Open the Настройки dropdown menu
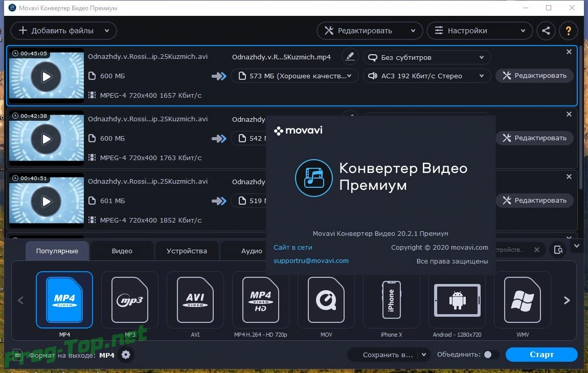Screen dimensions: 588x373 (480, 31)
